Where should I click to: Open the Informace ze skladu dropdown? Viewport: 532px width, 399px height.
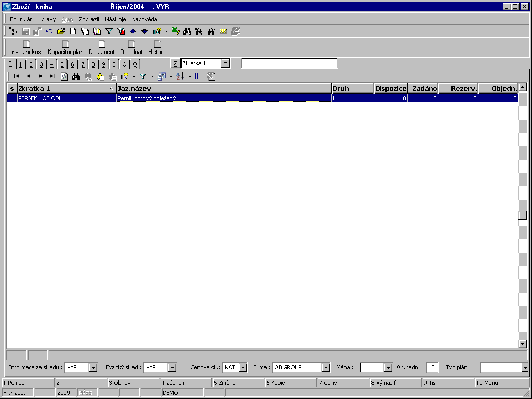pyautogui.click(x=94, y=367)
